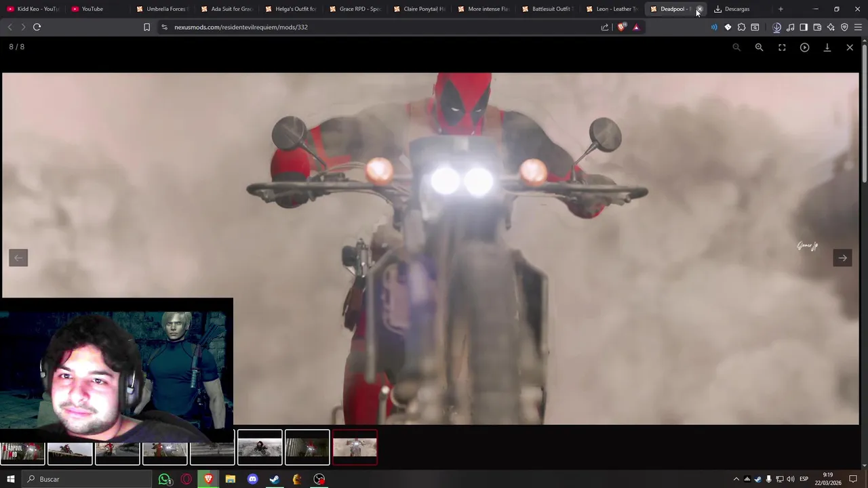Screen dimensions: 868x488
Task: Switch to the Ada Suit for Grace tab
Action: [x=228, y=9]
